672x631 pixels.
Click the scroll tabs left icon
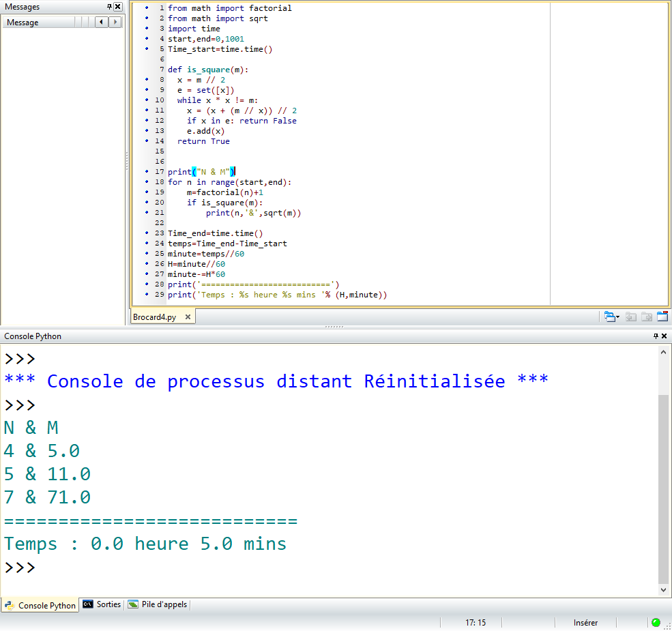pyautogui.click(x=630, y=317)
